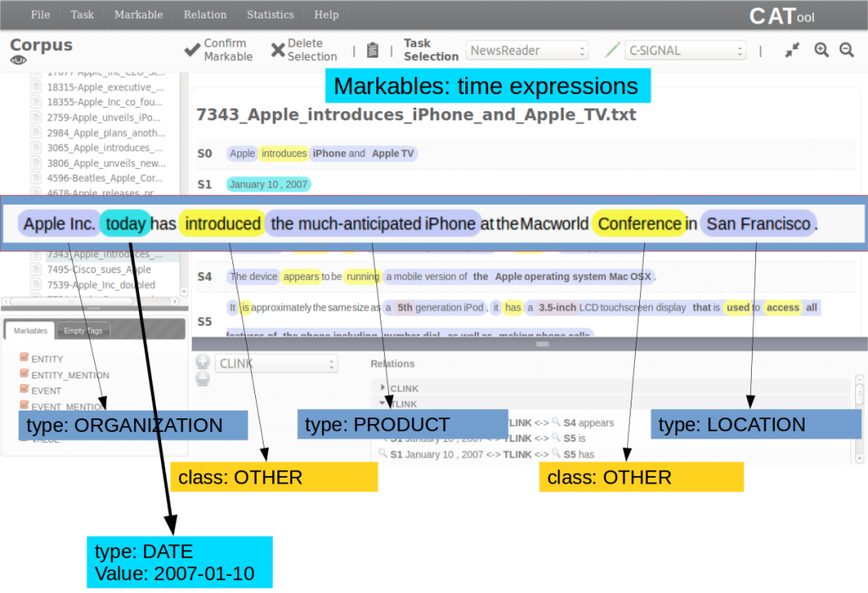
Task: Open the CLINK relation type dropdown
Action: click(x=276, y=364)
